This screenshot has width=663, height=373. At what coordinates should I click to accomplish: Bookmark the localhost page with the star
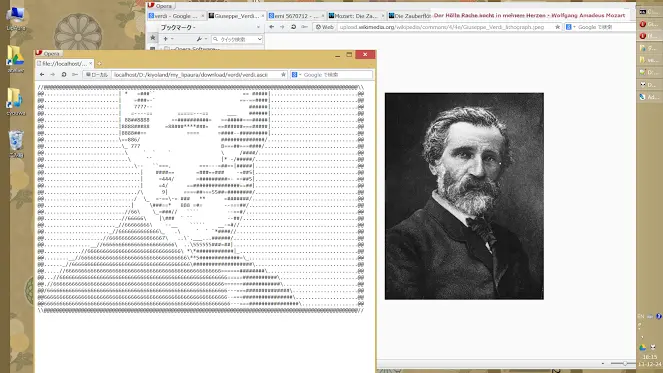point(283,74)
